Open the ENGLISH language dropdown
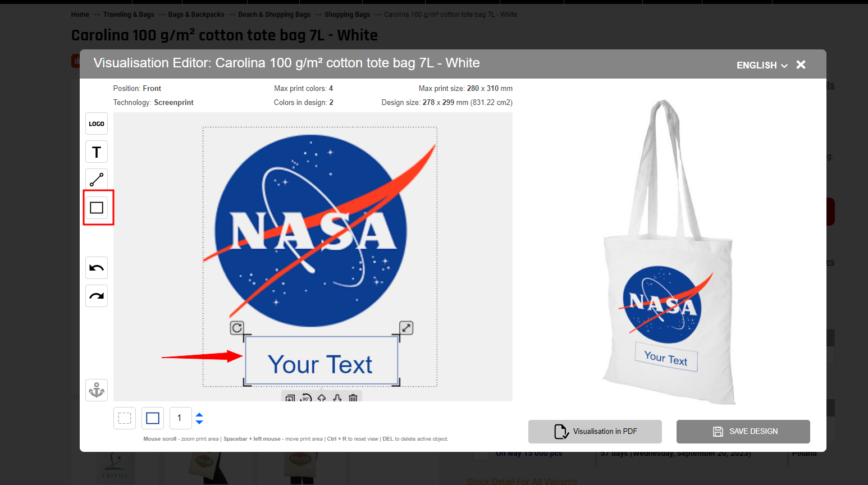Image resolution: width=868 pixels, height=485 pixels. coord(762,65)
